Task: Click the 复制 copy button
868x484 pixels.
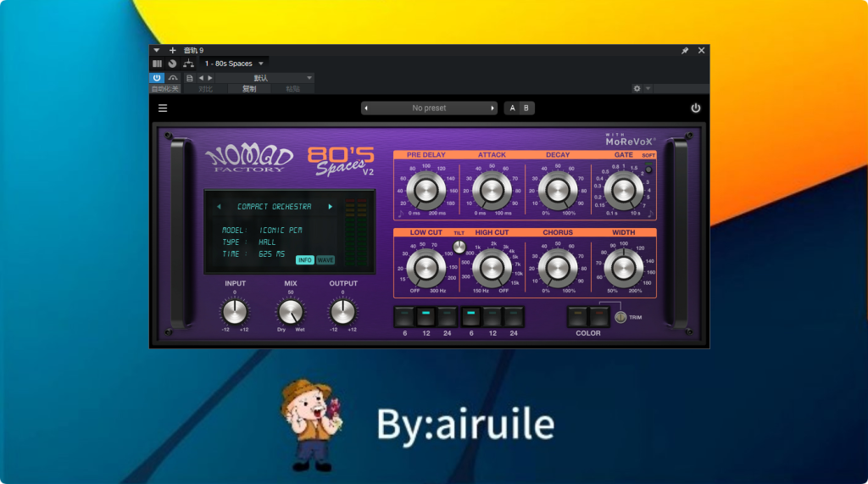Action: pos(249,89)
